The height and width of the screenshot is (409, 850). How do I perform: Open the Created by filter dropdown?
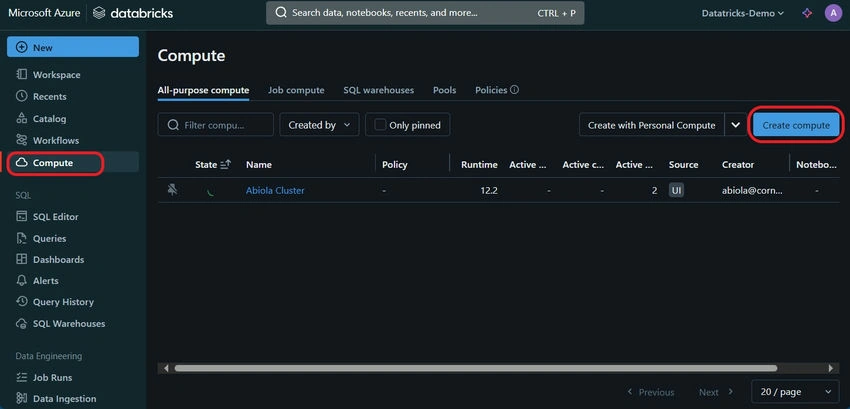coord(319,125)
